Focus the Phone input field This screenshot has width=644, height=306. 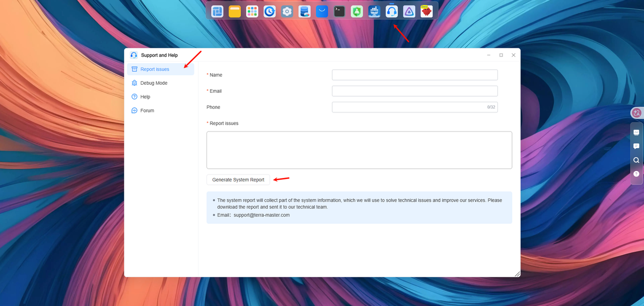(x=415, y=107)
